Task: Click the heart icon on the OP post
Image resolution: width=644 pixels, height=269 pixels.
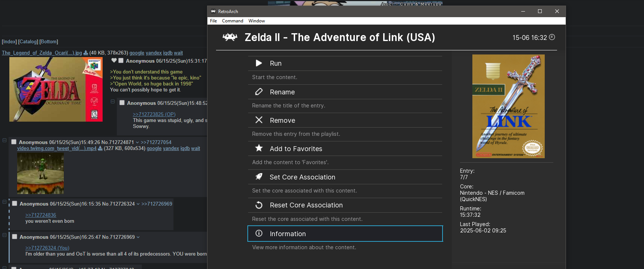Action: pyautogui.click(x=114, y=60)
